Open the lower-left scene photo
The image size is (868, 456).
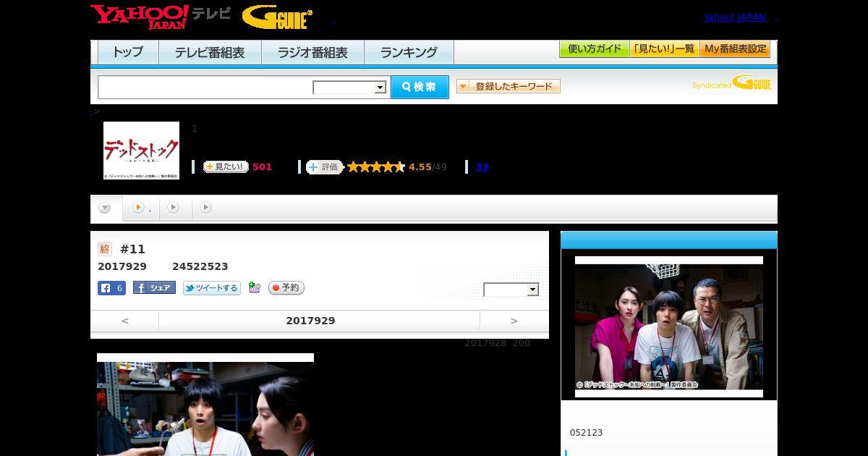(205, 405)
